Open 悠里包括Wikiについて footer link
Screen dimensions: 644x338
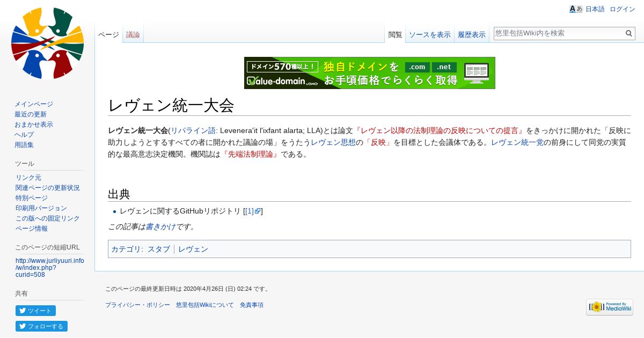tap(205, 305)
